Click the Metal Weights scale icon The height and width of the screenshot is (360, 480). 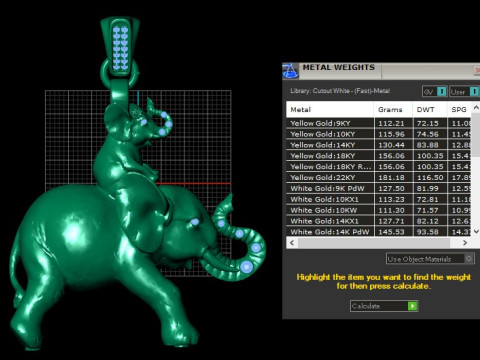290,71
